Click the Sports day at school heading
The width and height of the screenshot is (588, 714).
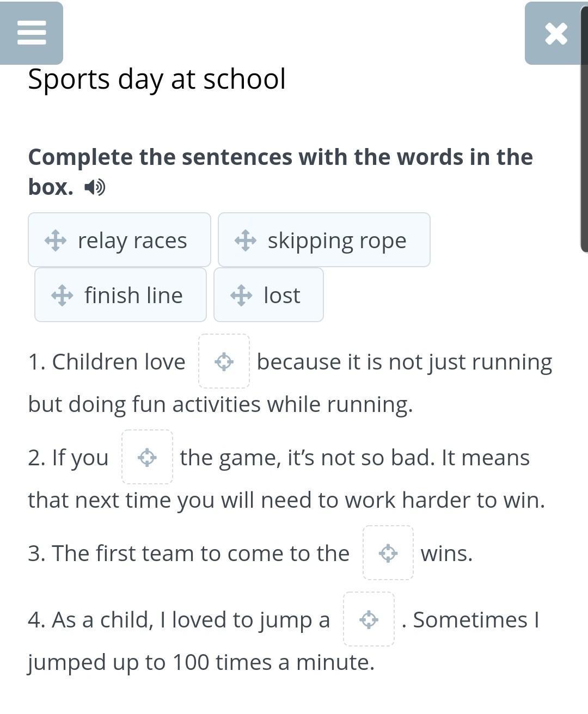157,79
